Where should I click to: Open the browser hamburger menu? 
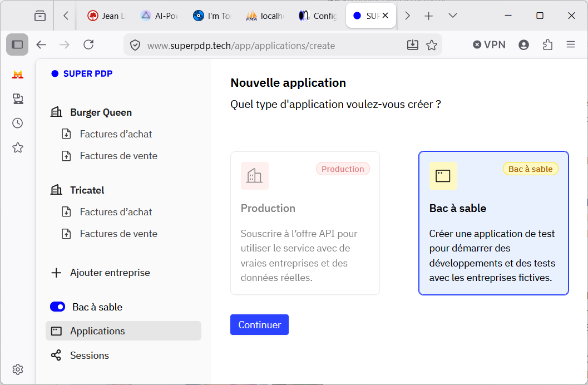pyautogui.click(x=571, y=45)
